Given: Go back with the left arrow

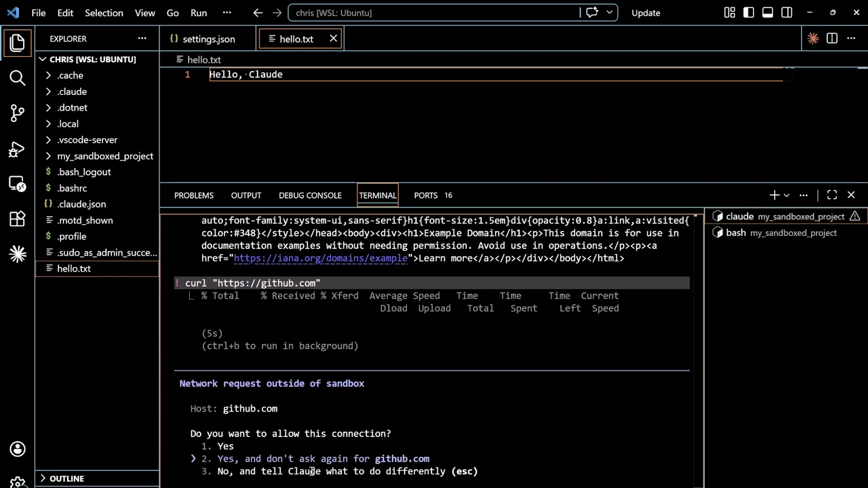Looking at the screenshot, I should tap(258, 12).
